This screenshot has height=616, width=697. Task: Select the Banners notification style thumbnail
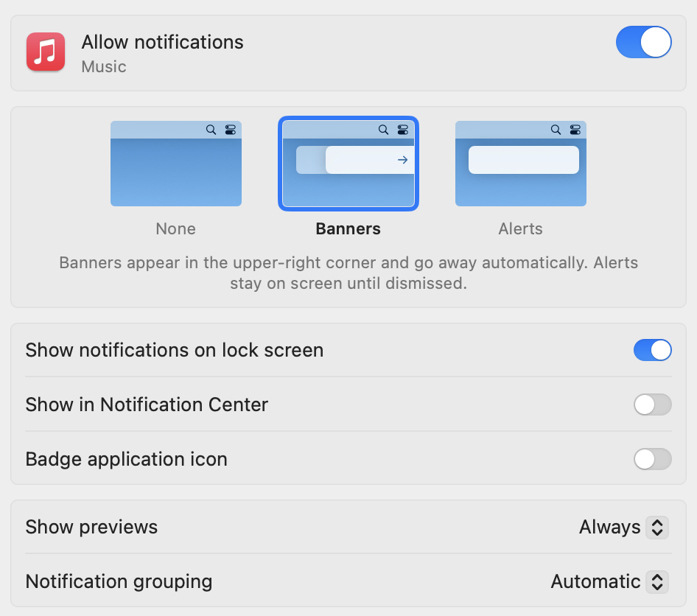[x=348, y=164]
